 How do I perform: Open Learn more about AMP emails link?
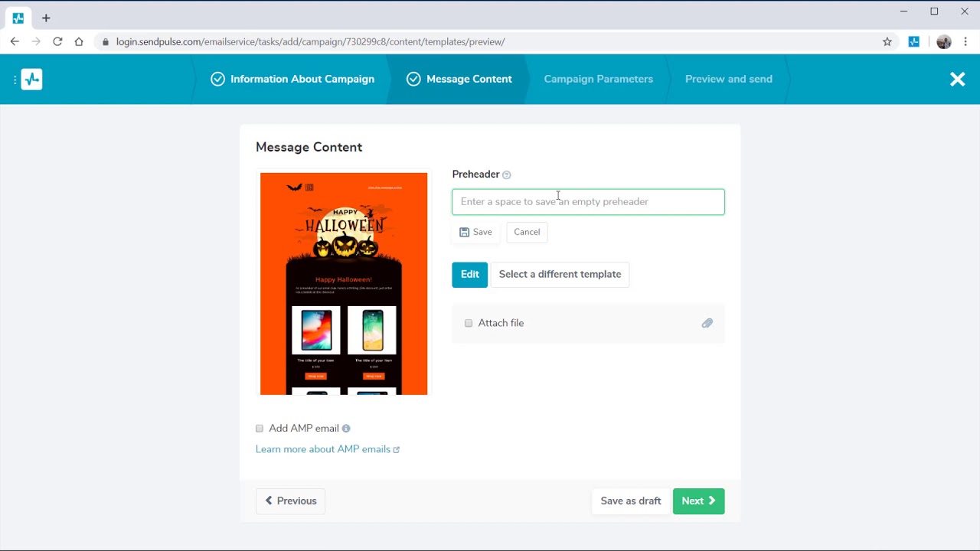[x=328, y=449]
